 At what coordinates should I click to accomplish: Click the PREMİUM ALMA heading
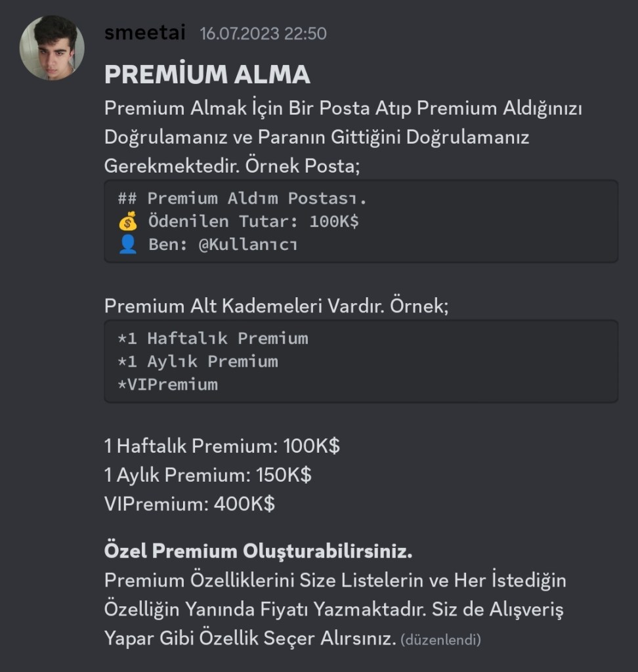tap(207, 75)
